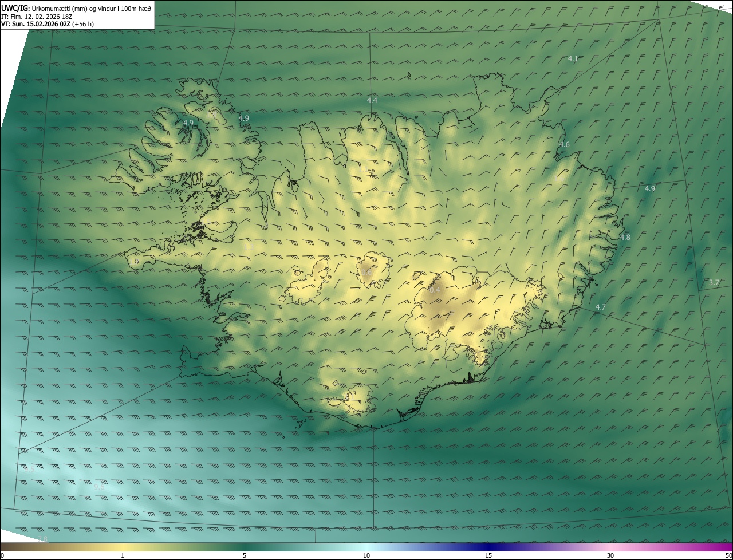The image size is (733, 560).
Task: Click the '4.6' value label on the map
Action: click(x=565, y=145)
